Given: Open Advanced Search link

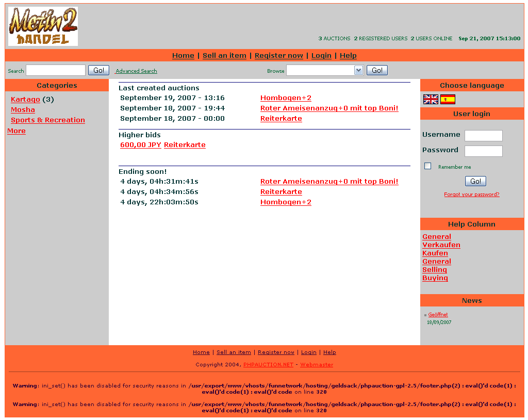Looking at the screenshot, I should pyautogui.click(x=136, y=71).
